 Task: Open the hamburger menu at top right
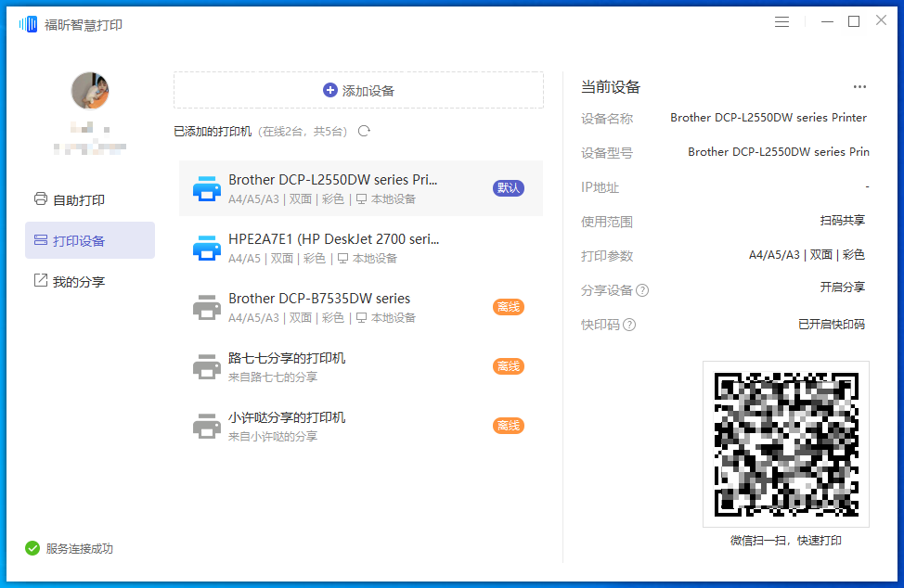[781, 20]
